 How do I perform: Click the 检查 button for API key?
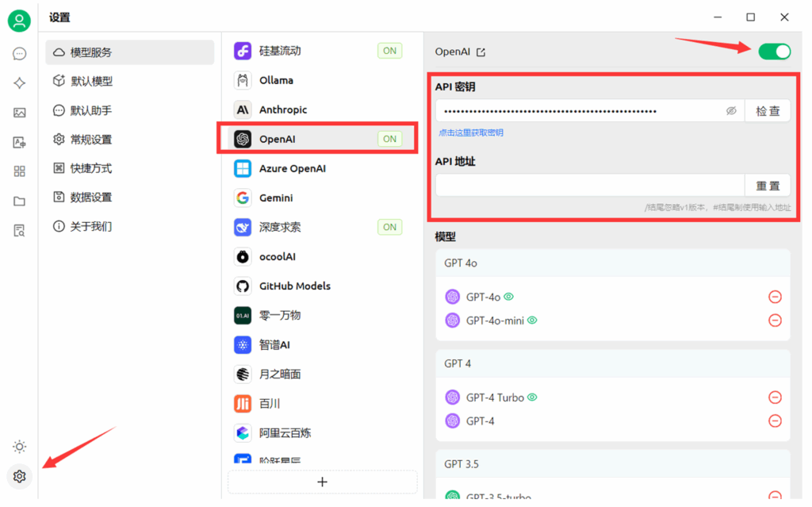767,111
